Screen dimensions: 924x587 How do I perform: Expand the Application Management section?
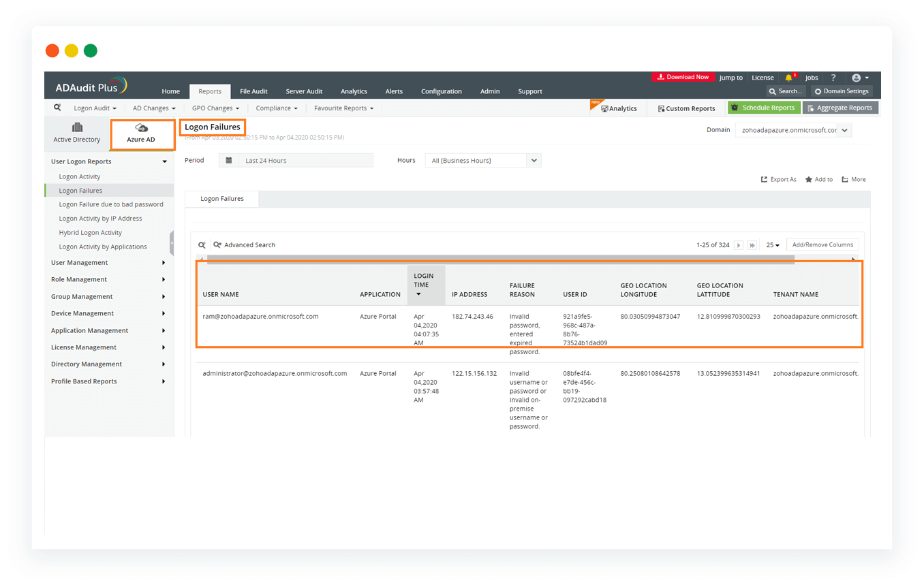point(109,330)
